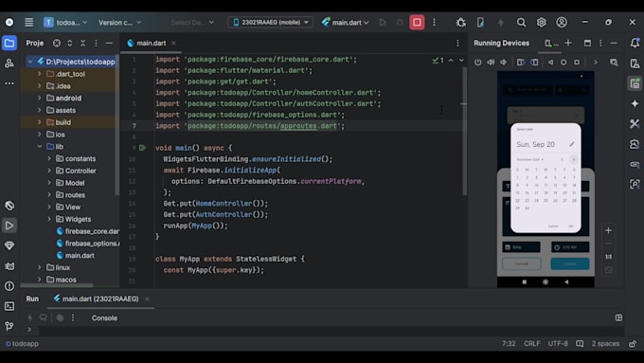Collapse all in Project panel
Image resolution: width=644 pixels, height=363 pixels.
(83, 43)
